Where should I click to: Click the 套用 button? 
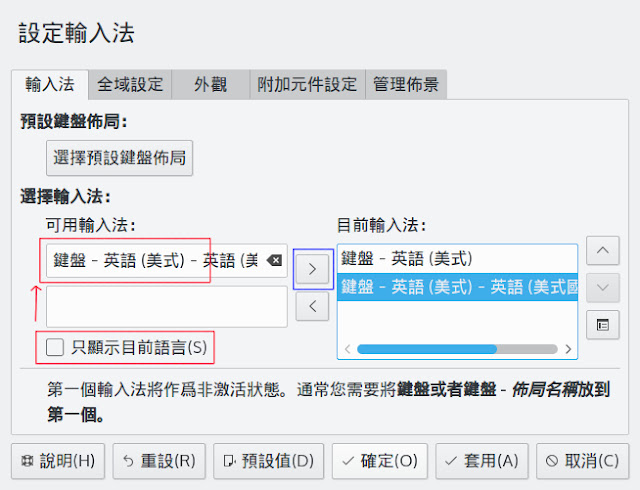click(x=482, y=461)
